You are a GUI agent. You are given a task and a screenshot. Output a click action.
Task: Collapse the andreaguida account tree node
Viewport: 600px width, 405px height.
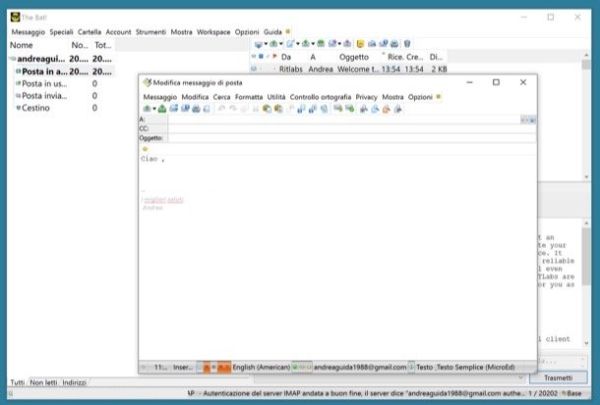13,59
